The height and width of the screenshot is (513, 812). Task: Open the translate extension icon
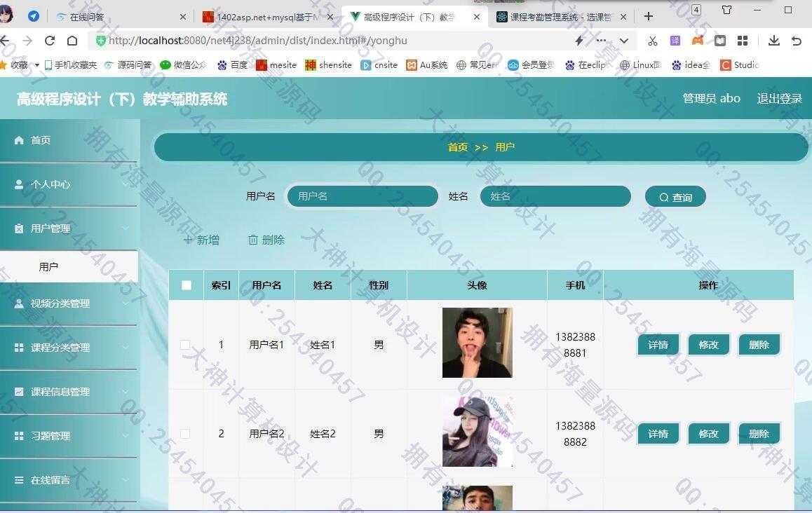point(675,41)
